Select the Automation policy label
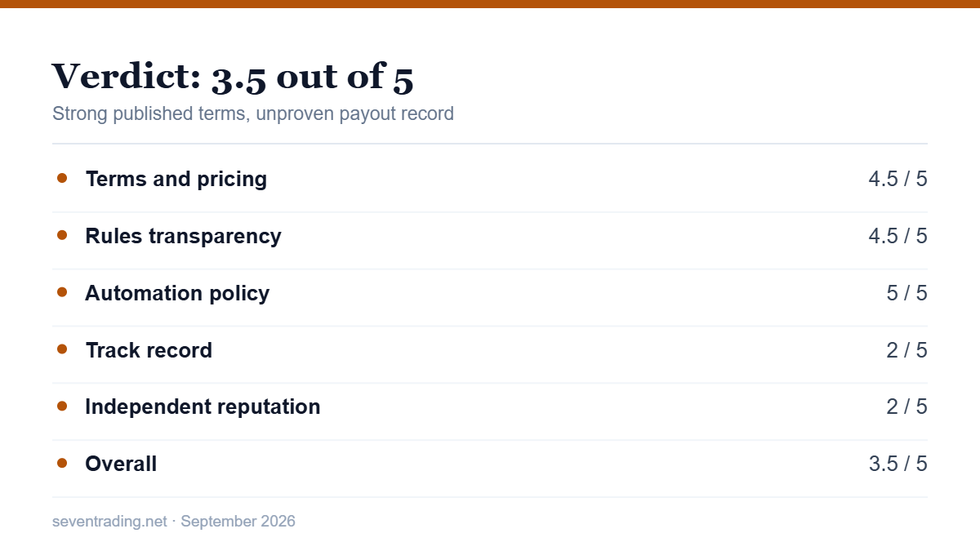Viewport: 980px width, 551px height. click(x=177, y=293)
